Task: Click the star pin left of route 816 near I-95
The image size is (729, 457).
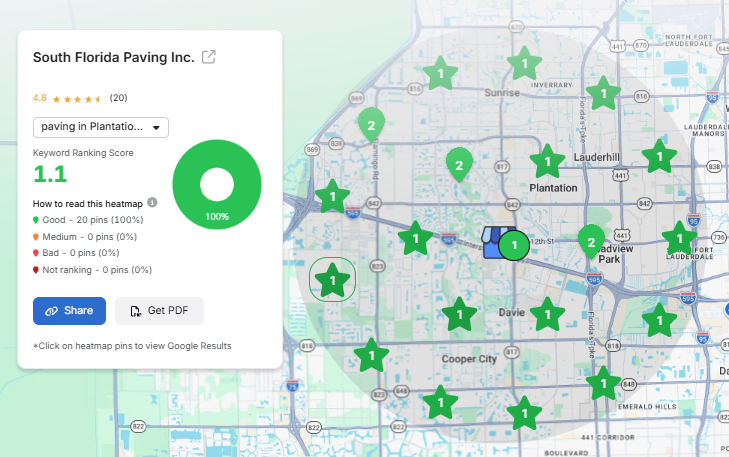Action: point(603,93)
